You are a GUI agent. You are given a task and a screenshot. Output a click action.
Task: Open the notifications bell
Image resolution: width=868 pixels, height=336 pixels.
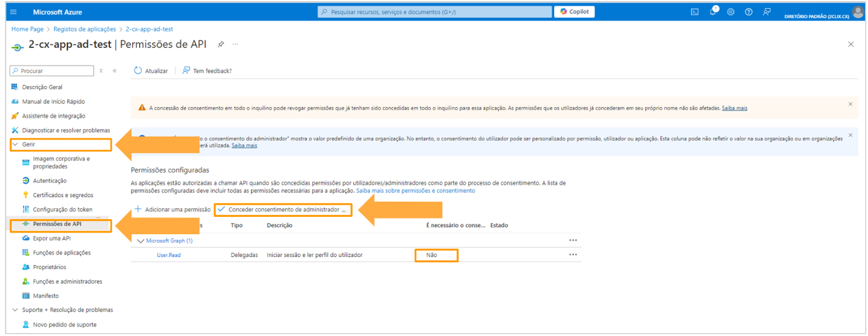pos(713,12)
